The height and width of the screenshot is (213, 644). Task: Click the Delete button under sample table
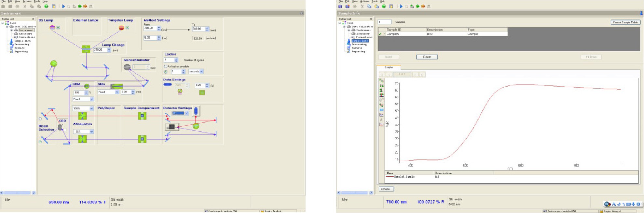click(x=427, y=57)
